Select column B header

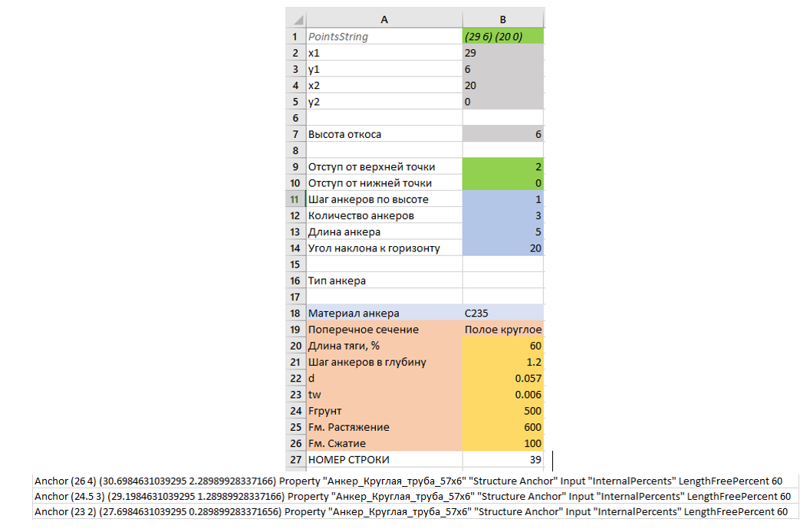502,21
